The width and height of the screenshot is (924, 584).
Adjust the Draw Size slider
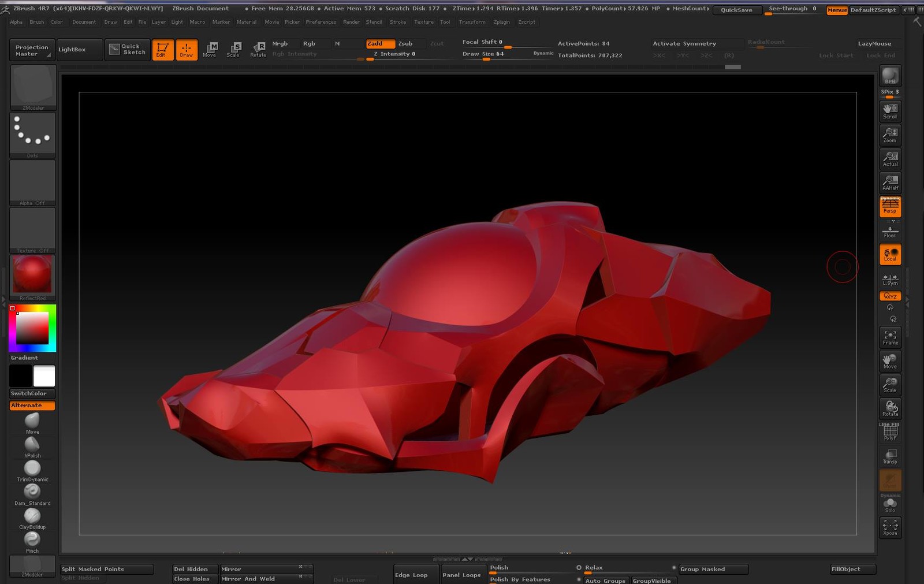507,54
